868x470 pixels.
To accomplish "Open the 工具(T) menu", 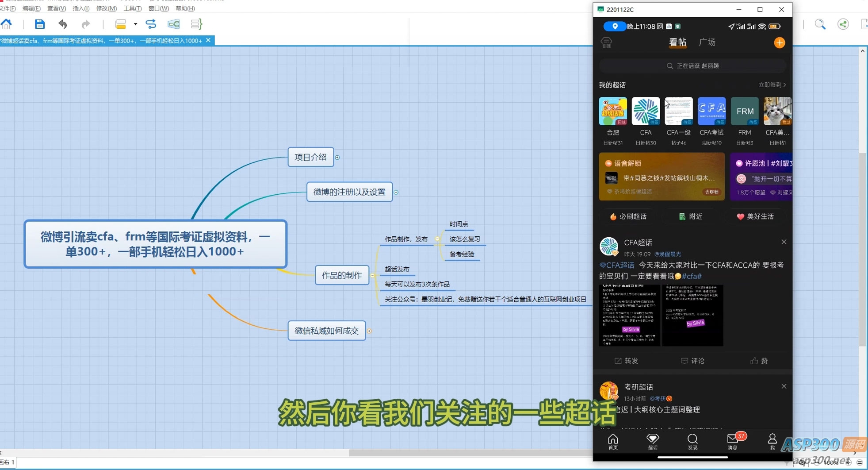I will click(132, 8).
